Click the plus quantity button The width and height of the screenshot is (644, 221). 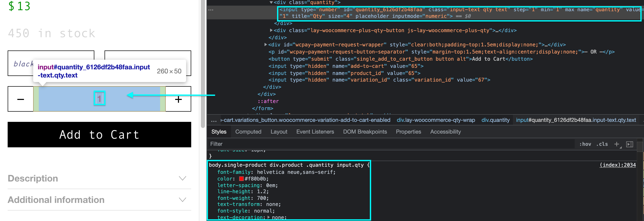[x=178, y=99]
